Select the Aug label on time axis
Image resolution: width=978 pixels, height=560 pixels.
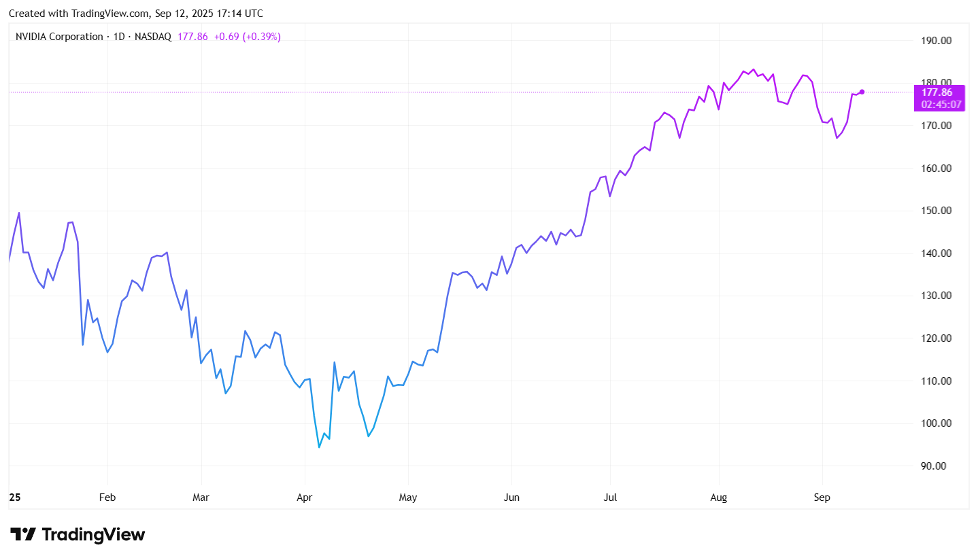coord(719,497)
